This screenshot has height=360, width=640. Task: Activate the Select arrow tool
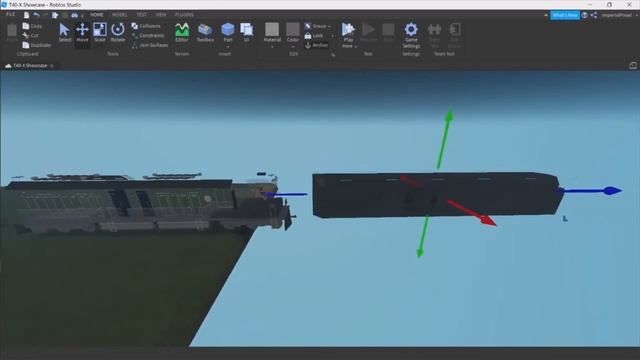[x=64, y=33]
